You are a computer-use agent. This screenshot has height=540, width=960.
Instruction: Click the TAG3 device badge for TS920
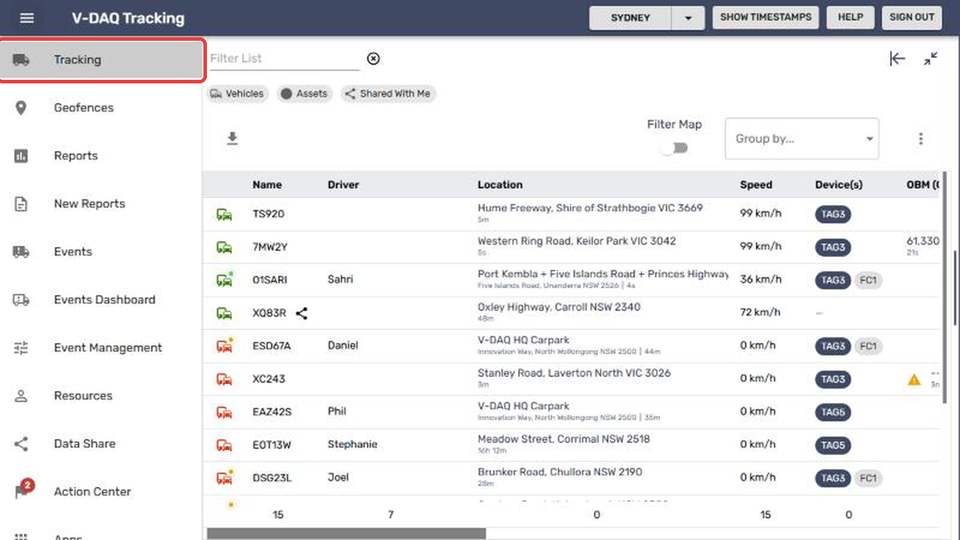pyautogui.click(x=833, y=214)
